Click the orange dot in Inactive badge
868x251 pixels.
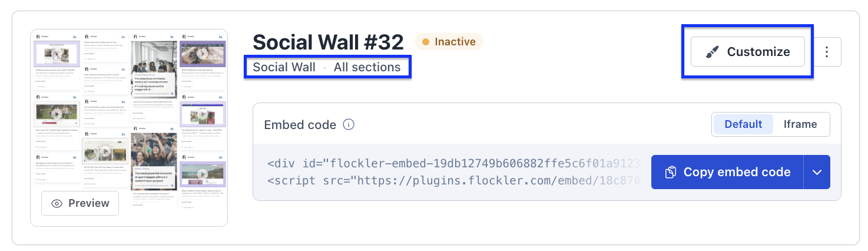tap(426, 42)
